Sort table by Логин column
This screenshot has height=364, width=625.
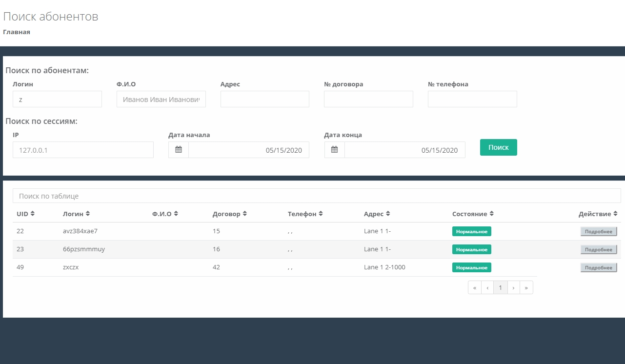76,214
